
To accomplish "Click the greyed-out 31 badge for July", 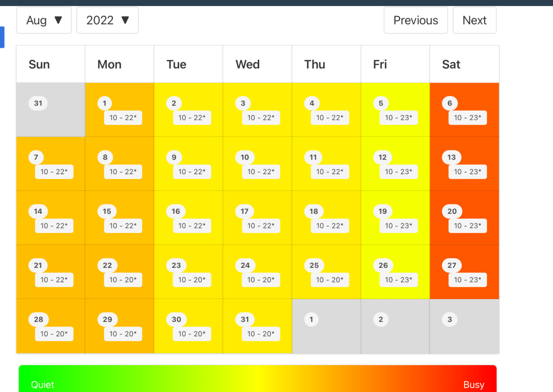I will click(x=38, y=103).
